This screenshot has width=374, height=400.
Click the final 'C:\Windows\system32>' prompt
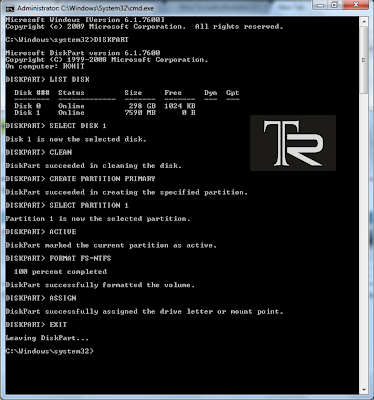click(x=50, y=351)
